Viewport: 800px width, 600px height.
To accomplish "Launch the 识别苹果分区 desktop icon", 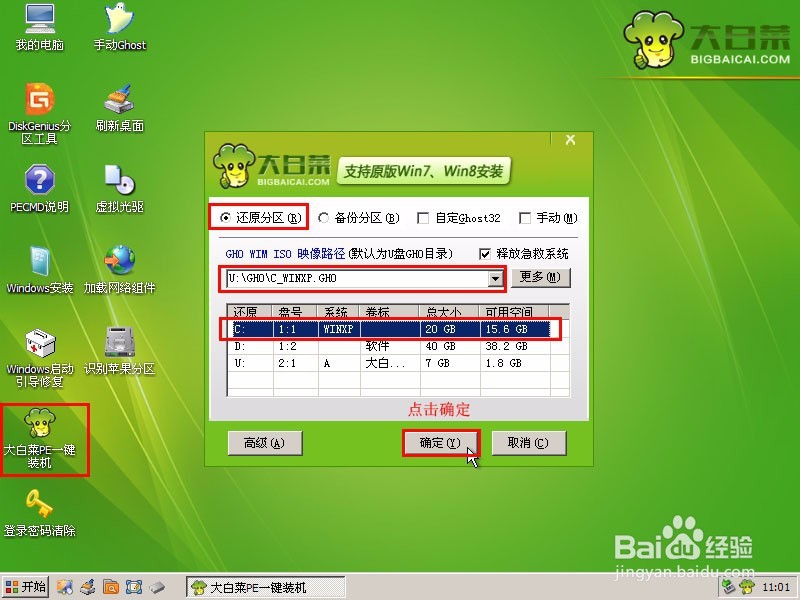I will click(x=119, y=351).
